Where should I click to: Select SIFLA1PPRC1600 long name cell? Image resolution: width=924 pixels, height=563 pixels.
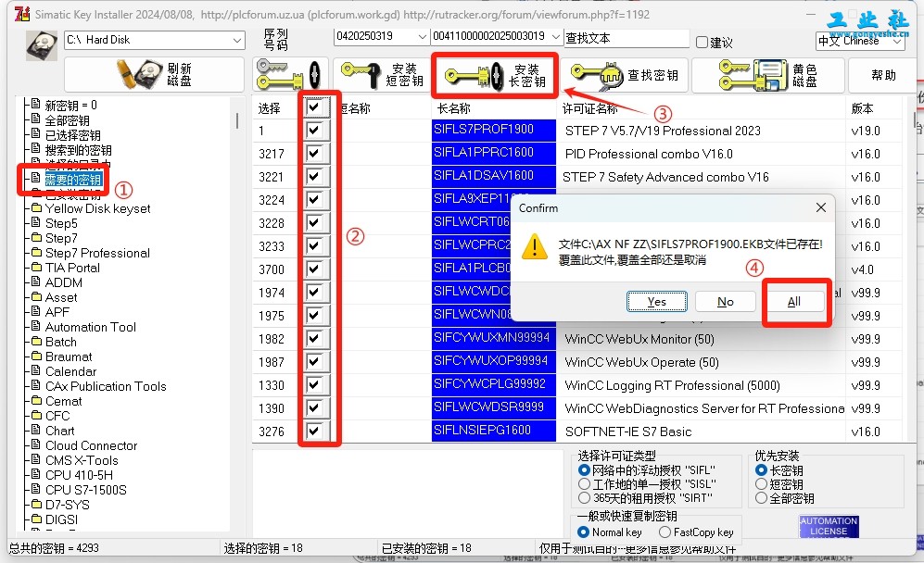[x=494, y=153]
